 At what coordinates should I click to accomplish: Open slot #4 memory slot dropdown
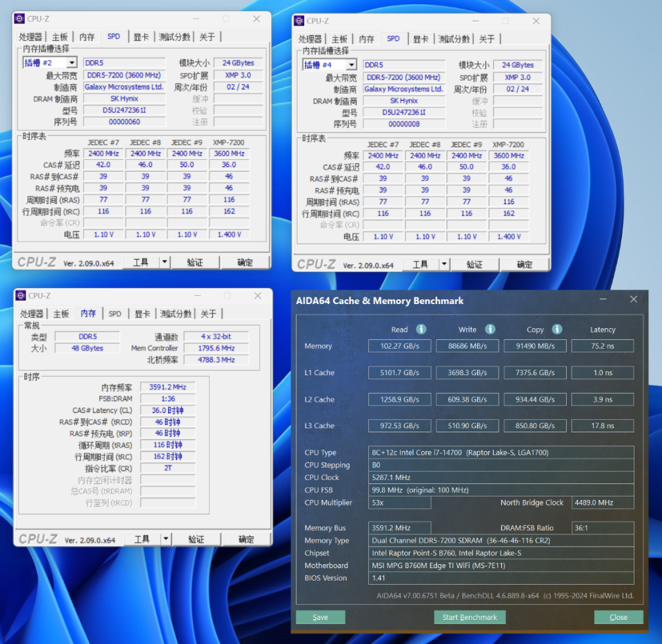point(351,65)
